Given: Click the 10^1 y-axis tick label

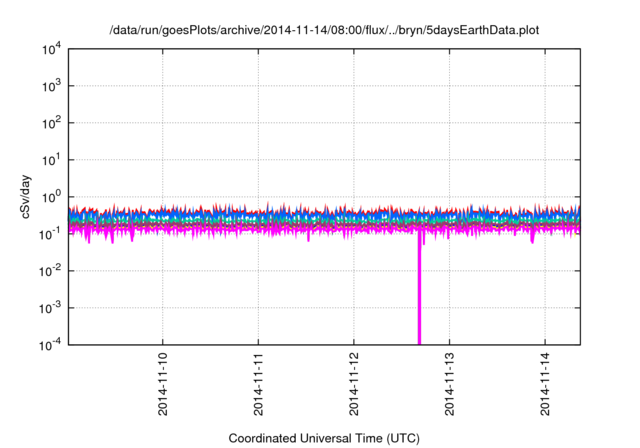Looking at the screenshot, I should coord(51,160).
